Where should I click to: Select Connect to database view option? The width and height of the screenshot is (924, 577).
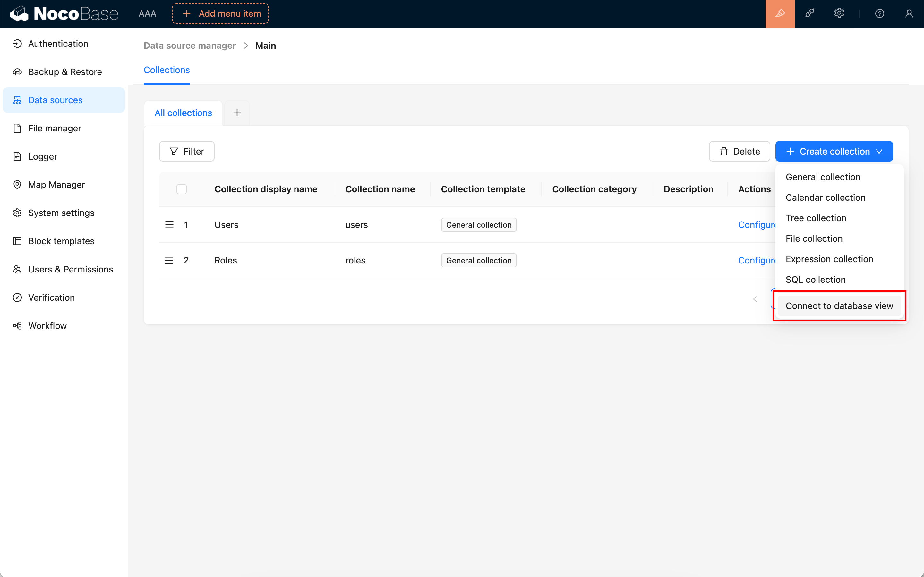(x=839, y=306)
